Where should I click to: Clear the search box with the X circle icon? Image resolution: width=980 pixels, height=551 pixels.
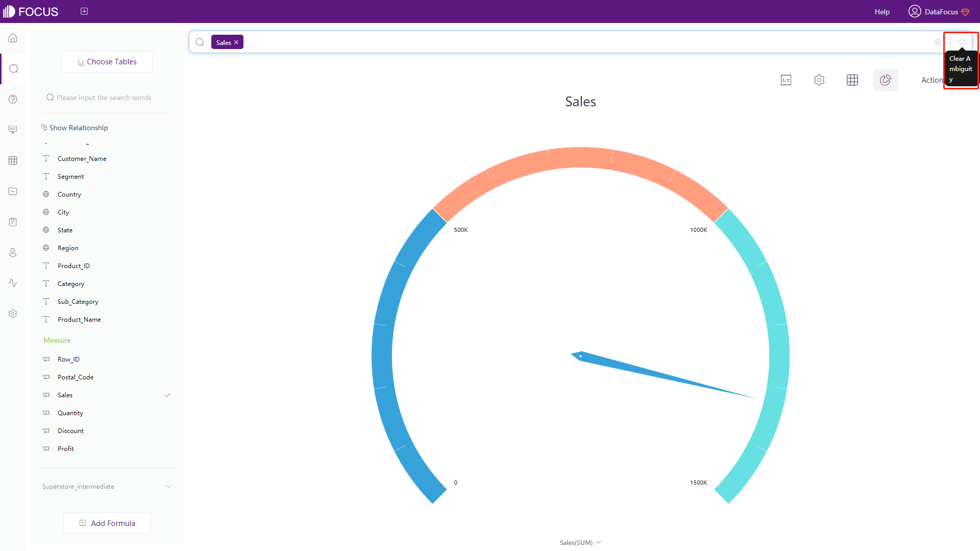coord(938,42)
